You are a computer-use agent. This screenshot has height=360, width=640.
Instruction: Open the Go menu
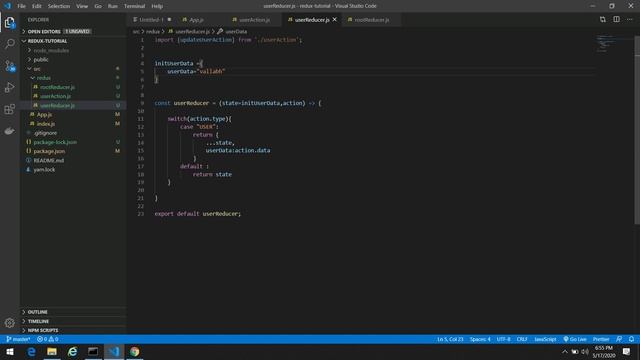[98, 6]
